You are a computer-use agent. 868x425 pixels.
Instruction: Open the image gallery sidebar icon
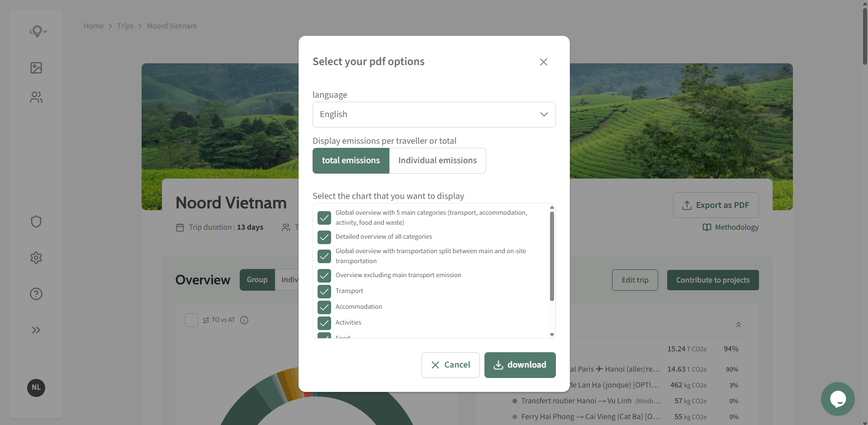point(36,68)
